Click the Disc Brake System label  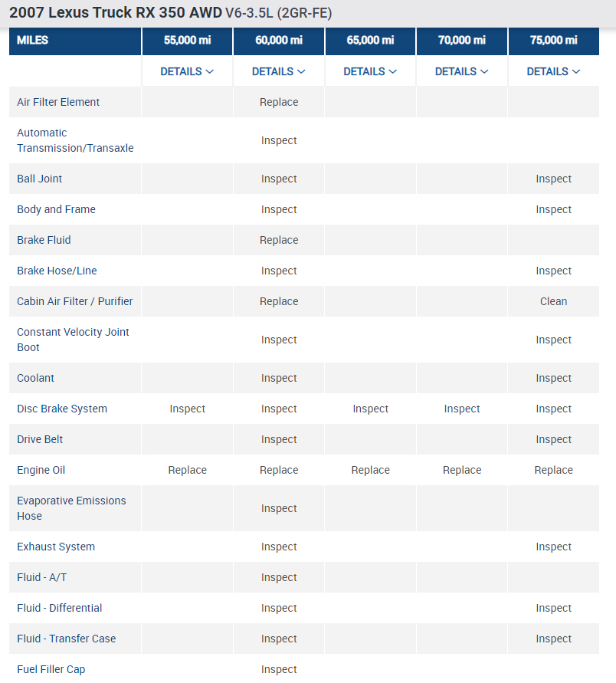[x=62, y=409]
